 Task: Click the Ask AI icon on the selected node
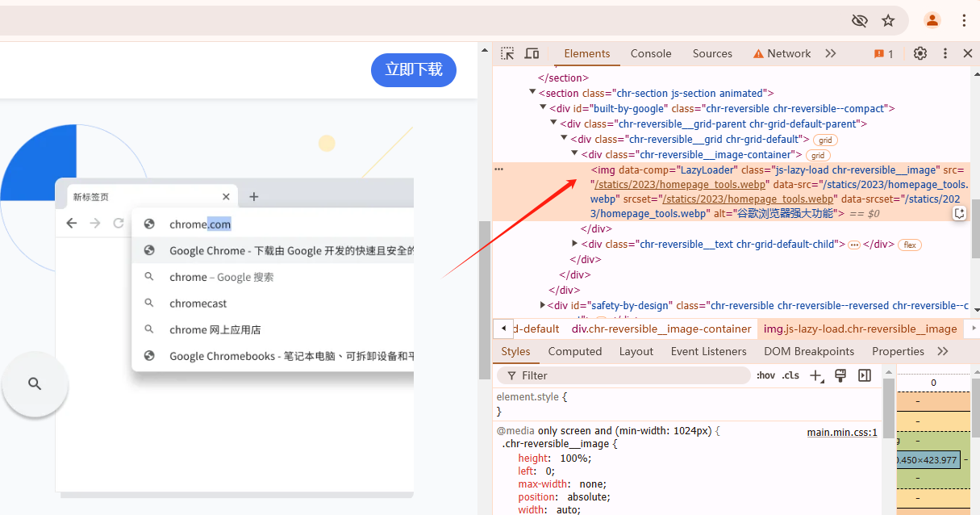[x=959, y=213]
